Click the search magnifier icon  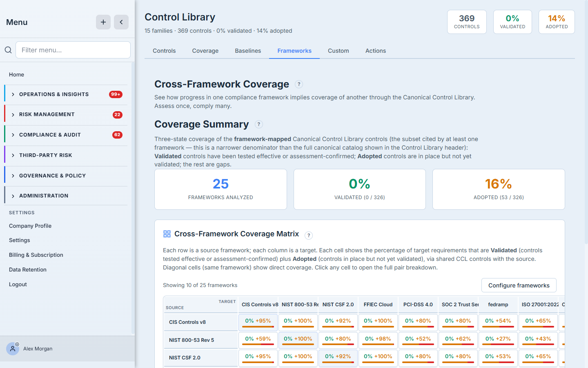8,50
